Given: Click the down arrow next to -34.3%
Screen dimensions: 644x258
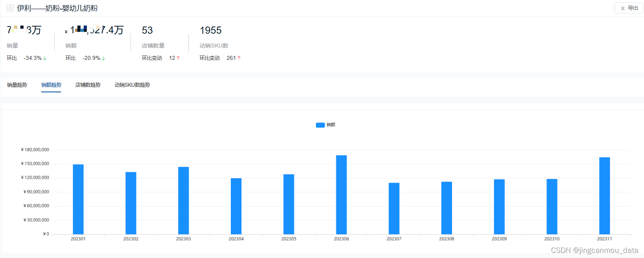Looking at the screenshot, I should (45, 58).
